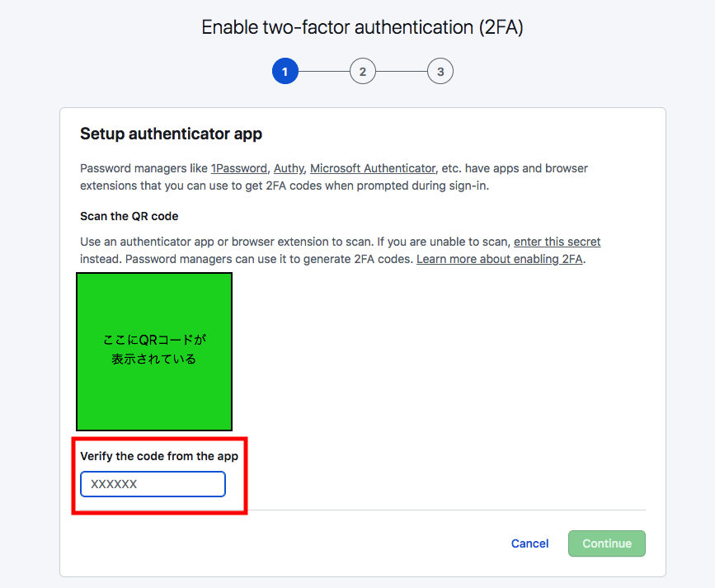Click the XXXXXX verification code input field
Screen dimensions: 715x588
point(153,484)
